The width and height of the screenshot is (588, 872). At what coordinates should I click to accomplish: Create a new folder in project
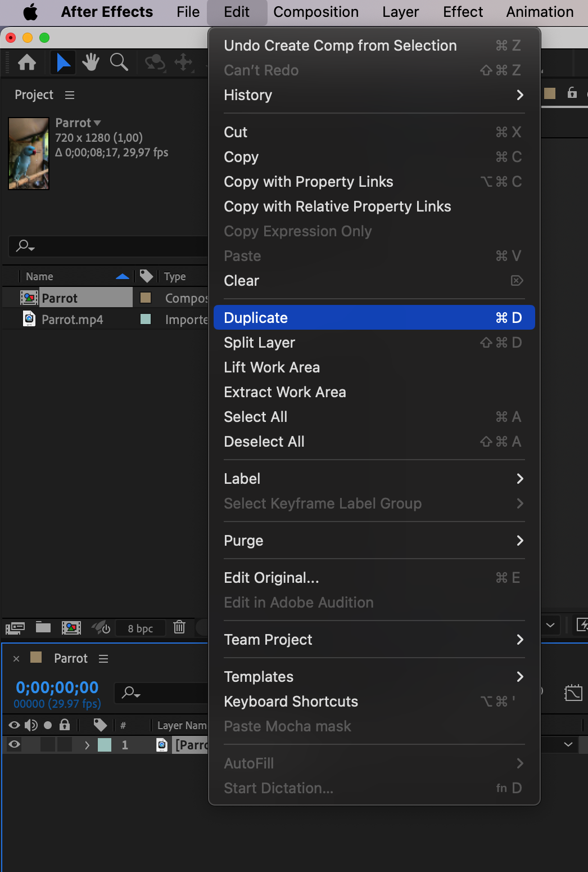pos(43,627)
